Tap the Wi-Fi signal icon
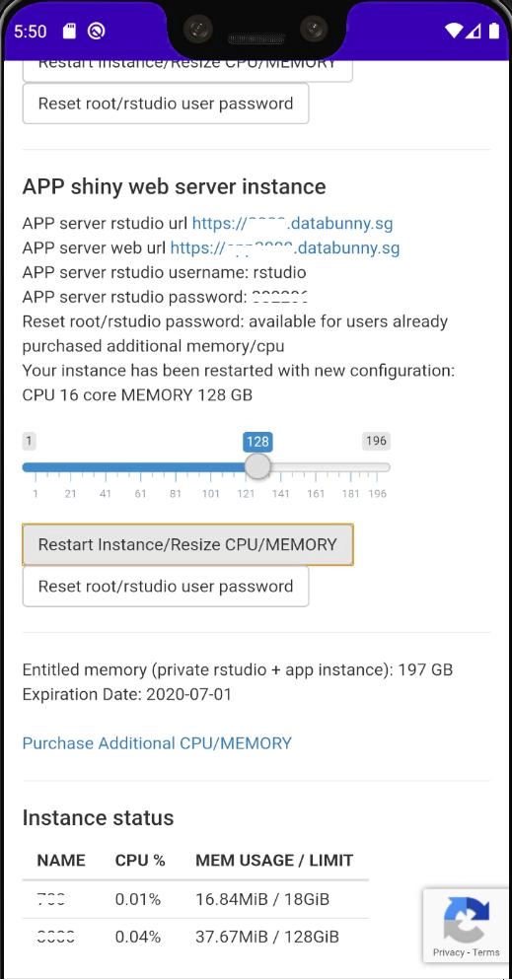The image size is (512, 980). [x=455, y=31]
